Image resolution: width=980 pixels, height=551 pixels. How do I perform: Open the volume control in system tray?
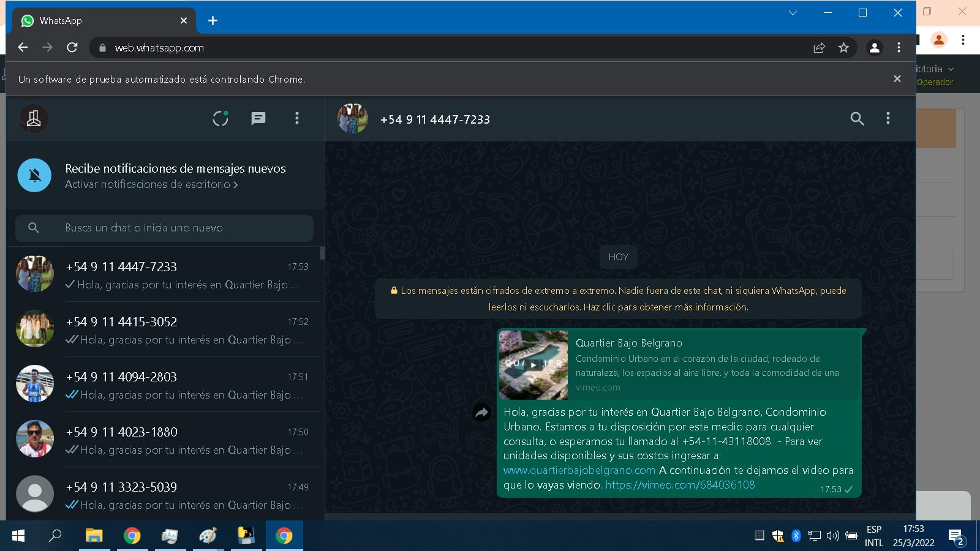tap(832, 536)
